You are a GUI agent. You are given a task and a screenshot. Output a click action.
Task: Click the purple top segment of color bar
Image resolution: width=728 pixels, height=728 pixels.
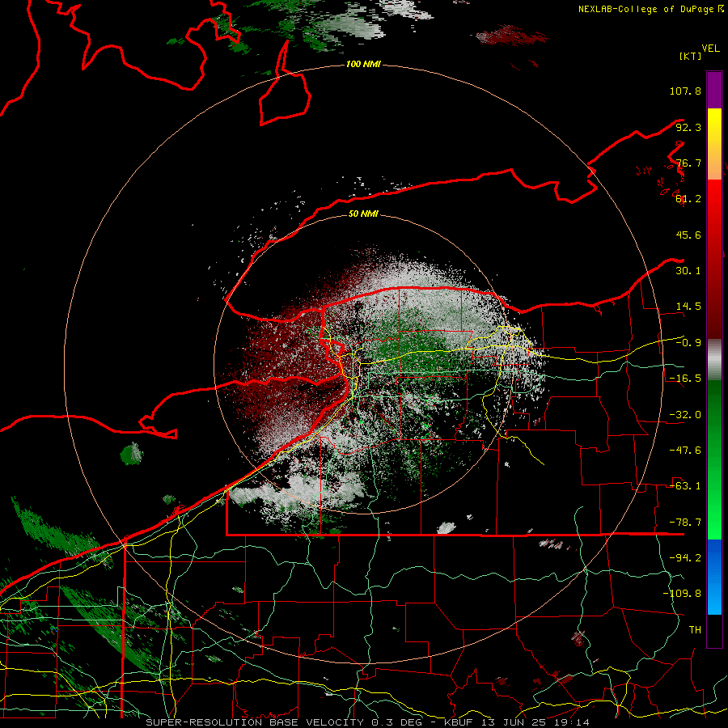click(x=714, y=90)
